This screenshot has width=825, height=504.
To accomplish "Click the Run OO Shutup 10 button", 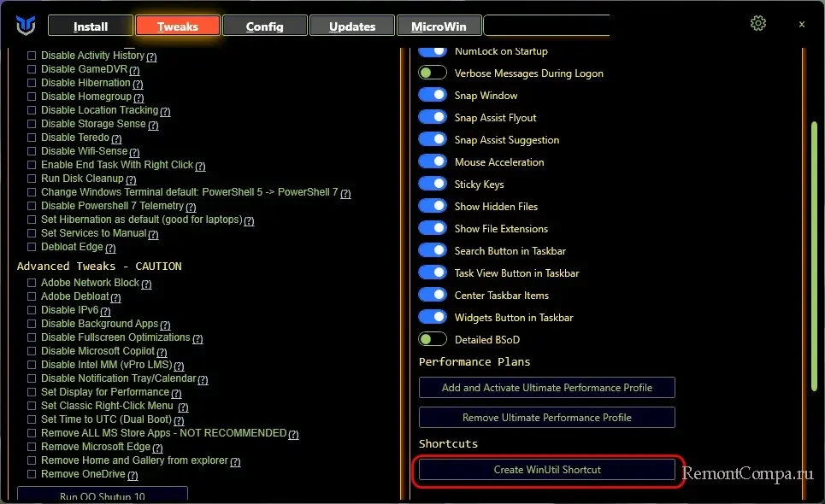I will tap(102, 495).
